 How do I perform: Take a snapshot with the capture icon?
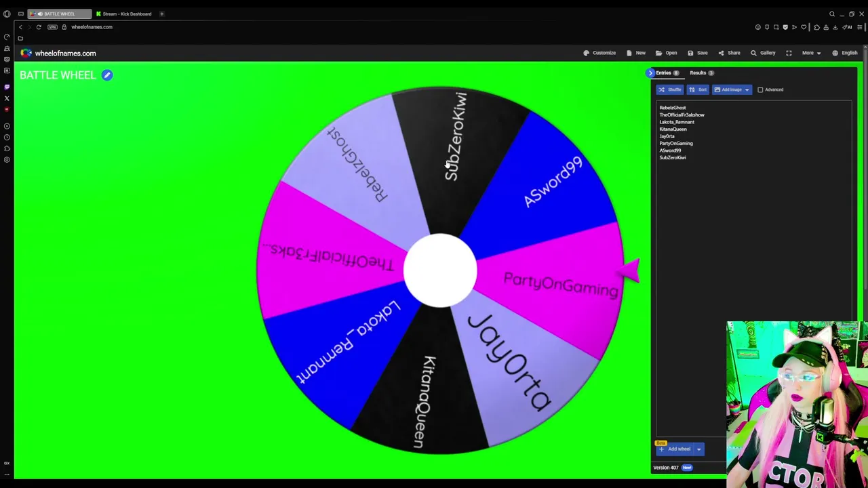point(776,27)
